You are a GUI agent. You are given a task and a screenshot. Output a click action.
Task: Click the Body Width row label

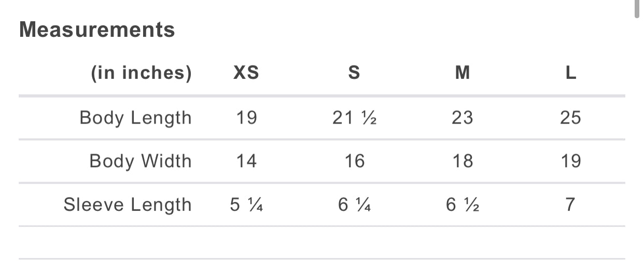coord(141,161)
